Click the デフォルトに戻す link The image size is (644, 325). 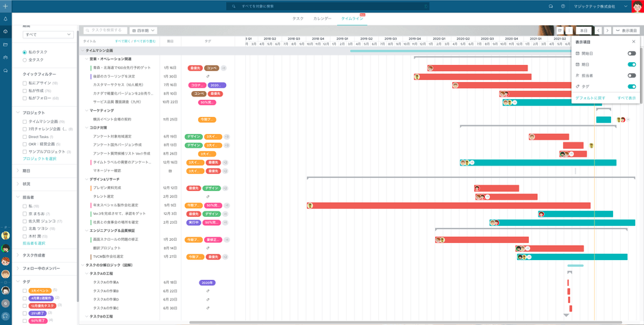point(590,98)
